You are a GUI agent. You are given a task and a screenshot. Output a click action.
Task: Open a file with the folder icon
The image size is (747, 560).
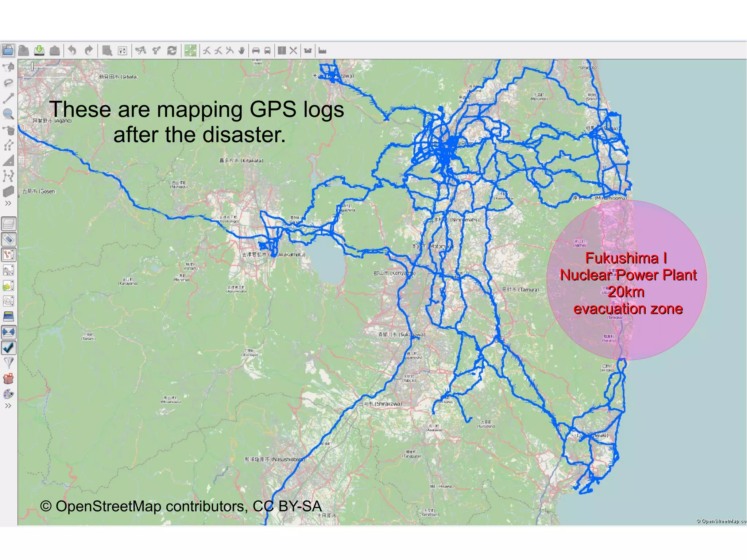8,50
